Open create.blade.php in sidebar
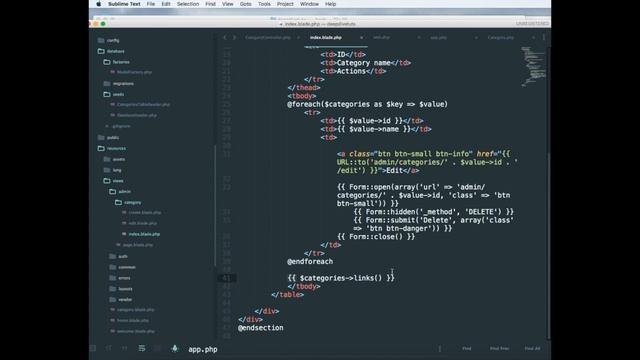This screenshot has width=640, height=360. (x=144, y=213)
